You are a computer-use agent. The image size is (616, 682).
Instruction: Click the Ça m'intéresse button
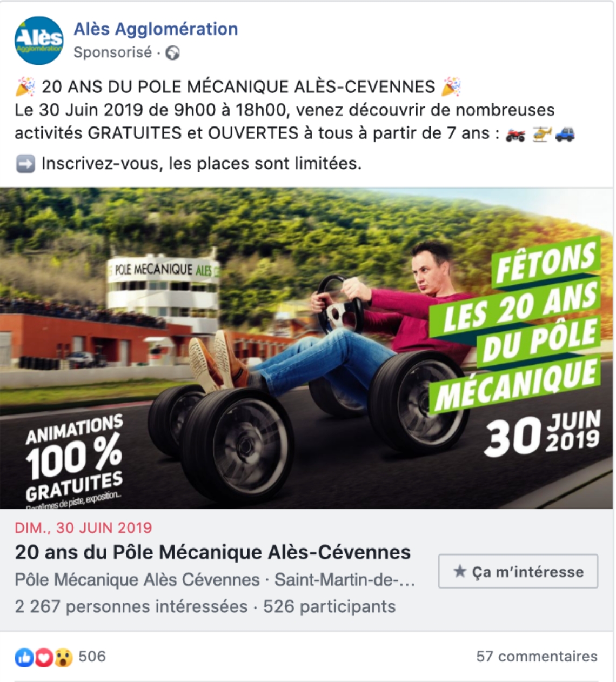coord(518,571)
